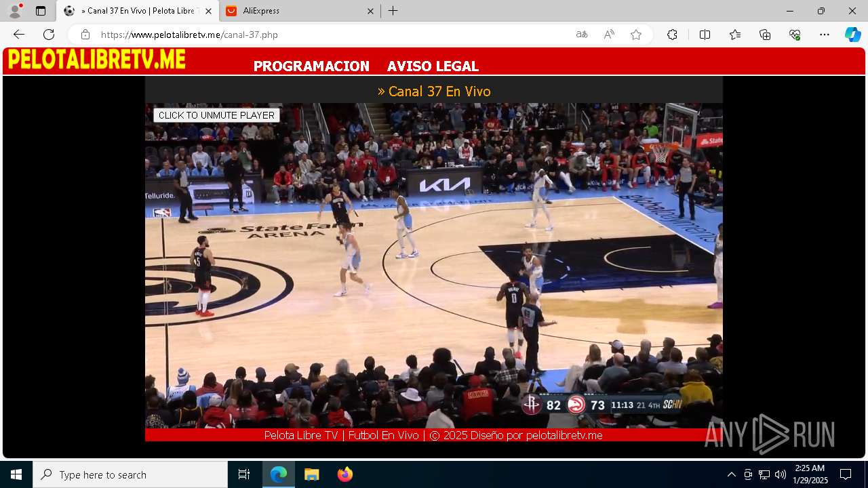Open the volume tray icon

(x=781, y=474)
